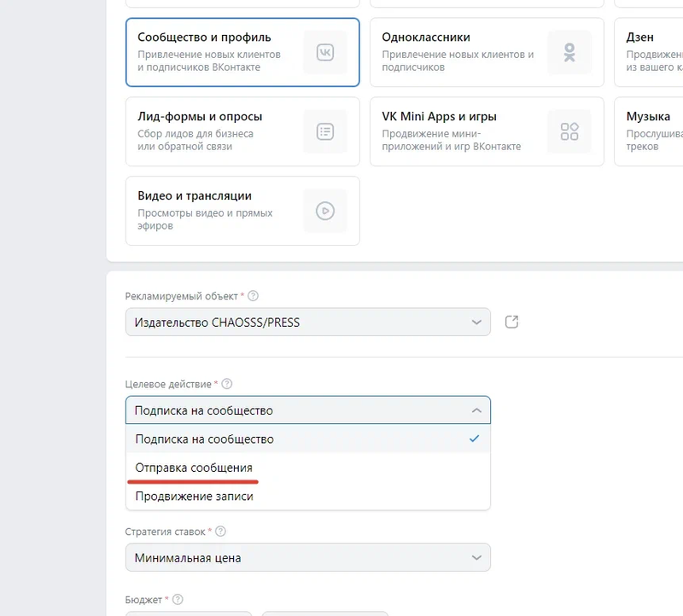Select the Видео и трансляции card
The width and height of the screenshot is (683, 616).
[x=242, y=211]
